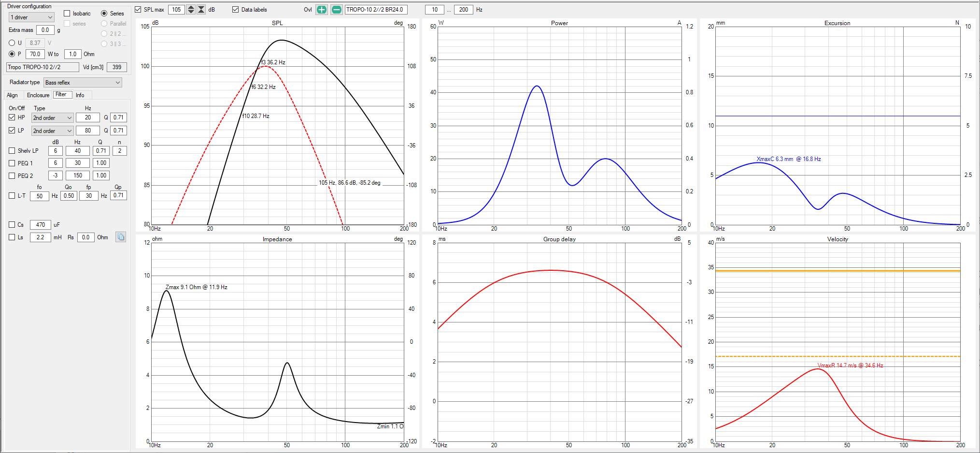
Task: Click the LP frequency 80 Hz field
Action: tap(88, 131)
